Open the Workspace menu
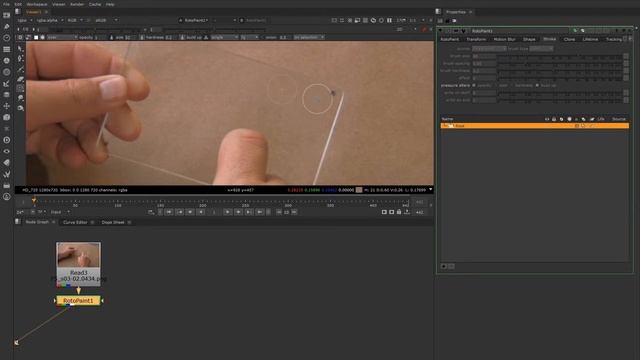640x360 pixels. [x=37, y=4]
